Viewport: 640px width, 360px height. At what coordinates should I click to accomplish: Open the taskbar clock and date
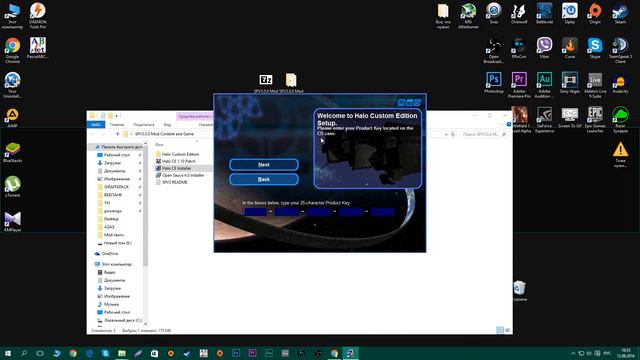[x=625, y=353]
